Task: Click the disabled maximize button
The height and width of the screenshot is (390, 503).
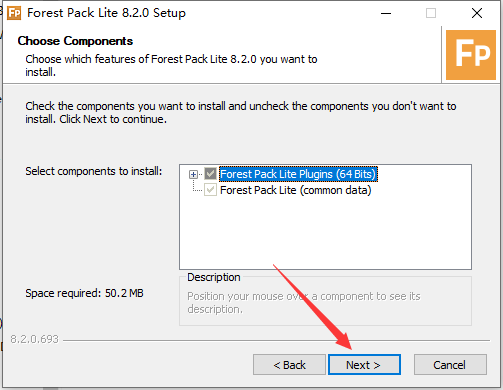Action: point(431,13)
